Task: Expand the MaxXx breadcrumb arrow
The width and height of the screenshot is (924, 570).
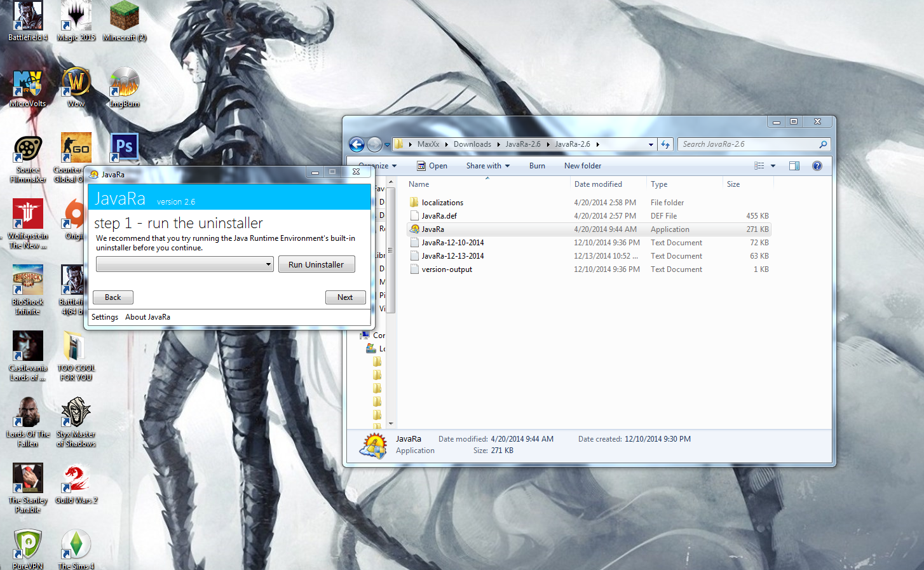Action: [446, 145]
